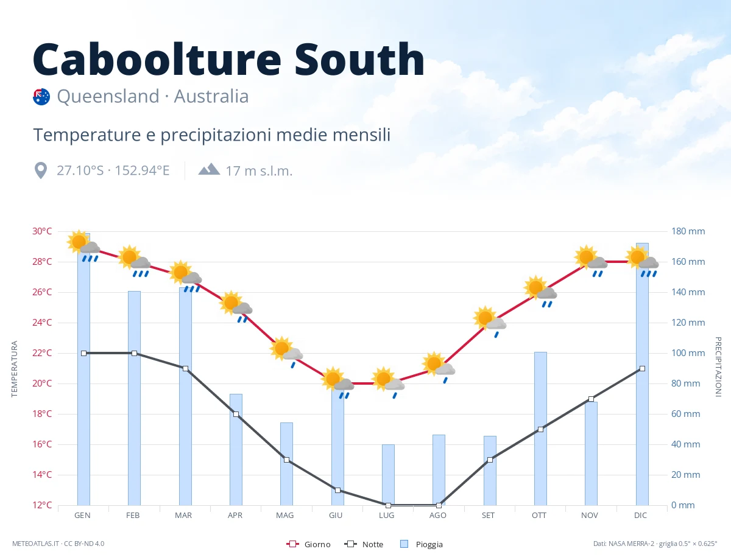
Task: Click the METEOATLAS.IT CC BY-ND 4.0 credit
Action: click(x=58, y=544)
